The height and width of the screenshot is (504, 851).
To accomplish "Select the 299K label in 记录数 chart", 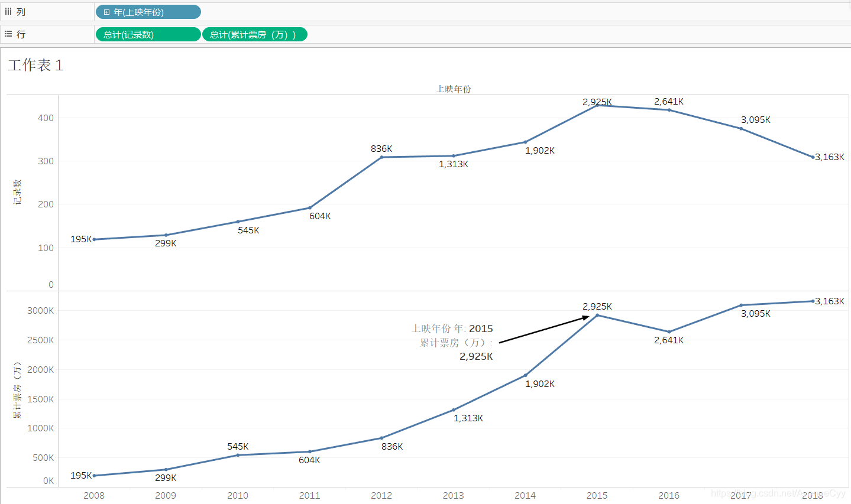I will pyautogui.click(x=166, y=243).
